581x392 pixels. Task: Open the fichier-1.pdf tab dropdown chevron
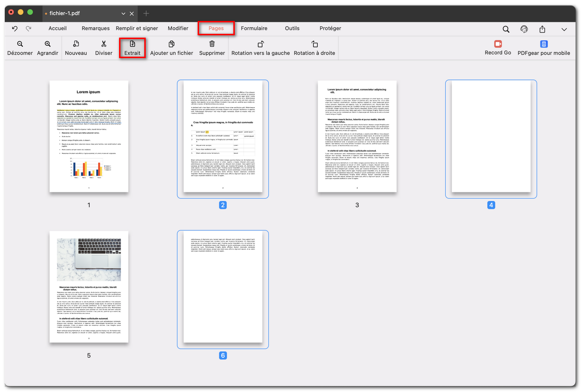click(123, 13)
